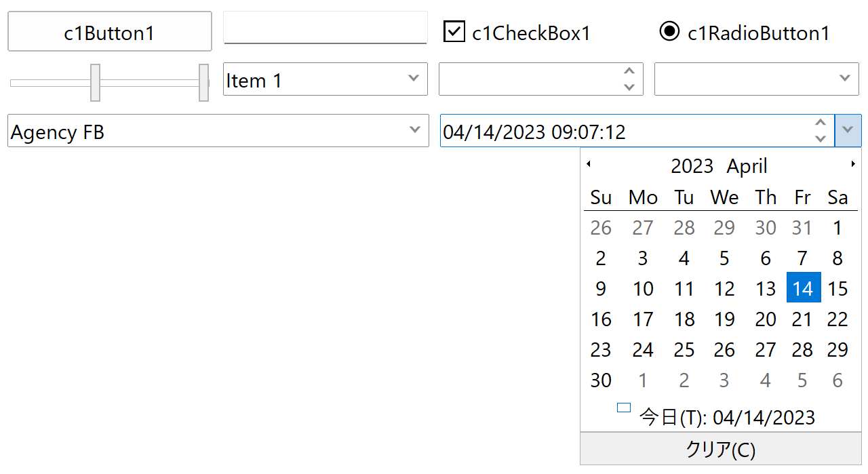Collapse the calendar dropdown arrow button

click(x=848, y=130)
